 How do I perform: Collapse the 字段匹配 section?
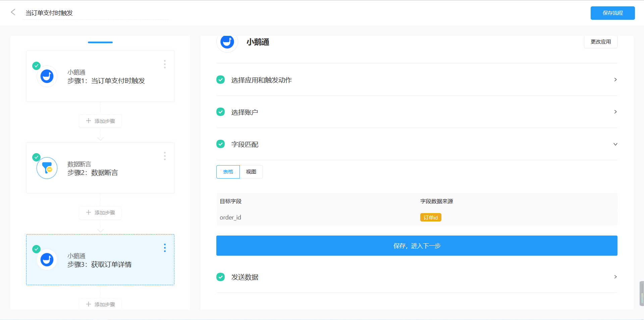pyautogui.click(x=417, y=144)
